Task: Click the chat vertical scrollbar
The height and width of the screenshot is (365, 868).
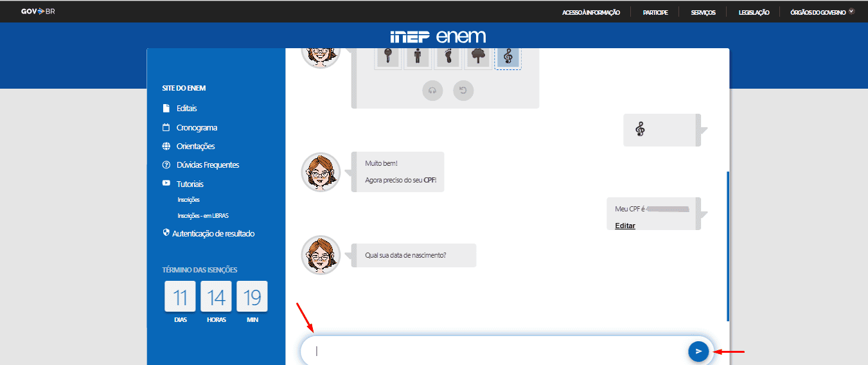Action: point(727,244)
